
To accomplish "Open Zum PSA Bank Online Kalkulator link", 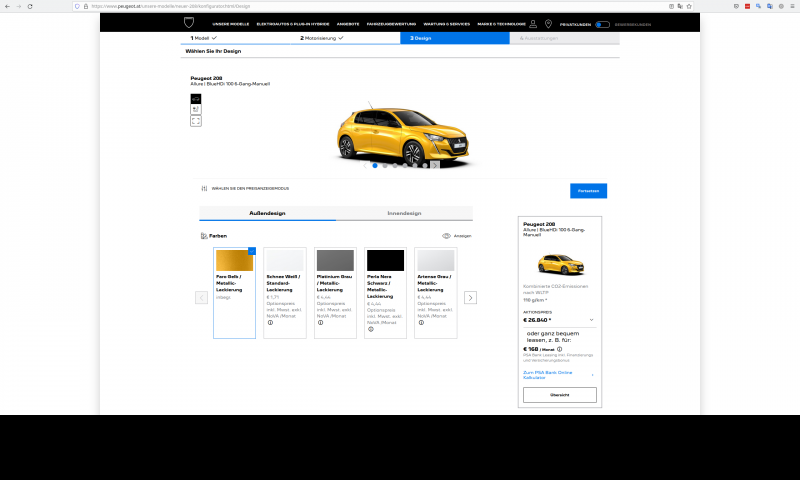I will pos(547,375).
